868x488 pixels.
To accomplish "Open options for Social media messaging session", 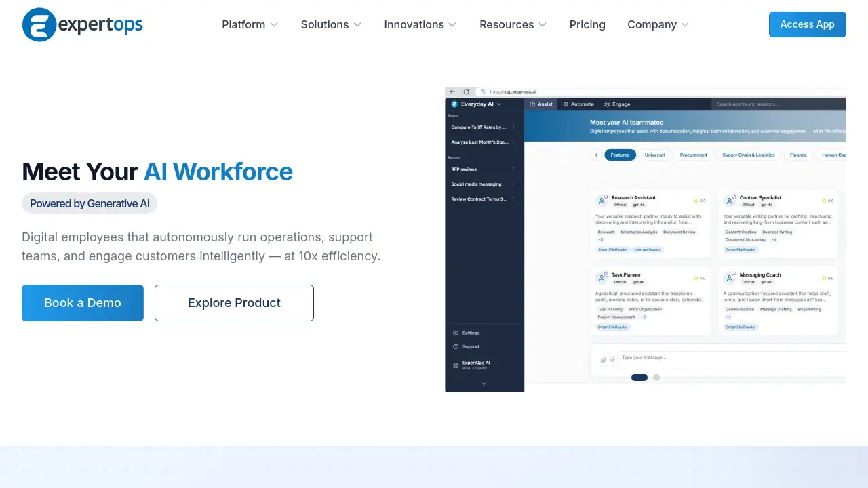I will (x=513, y=184).
